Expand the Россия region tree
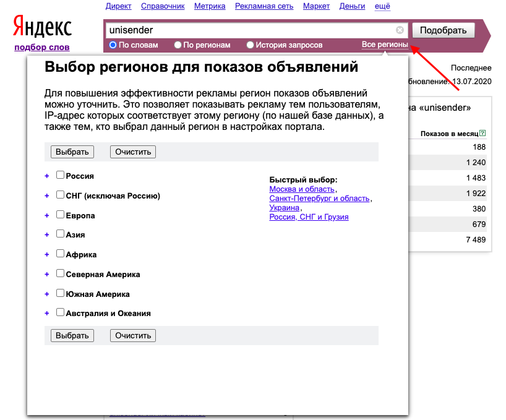 [47, 176]
